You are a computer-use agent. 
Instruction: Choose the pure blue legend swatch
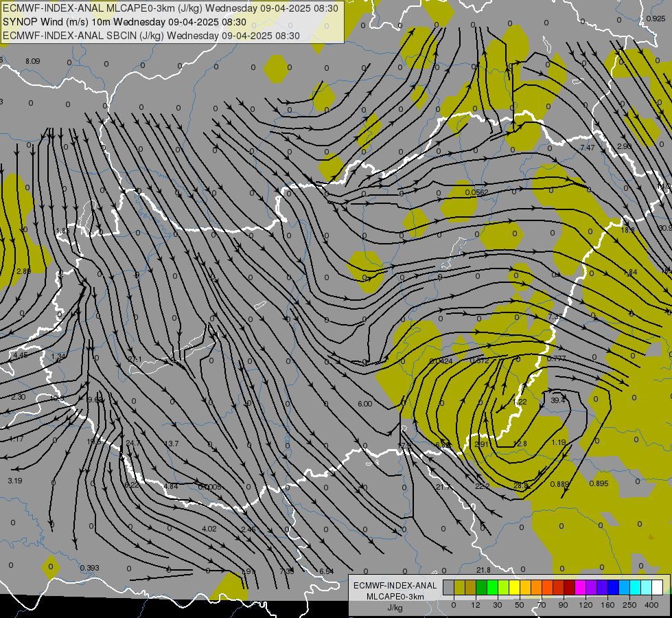(613, 587)
